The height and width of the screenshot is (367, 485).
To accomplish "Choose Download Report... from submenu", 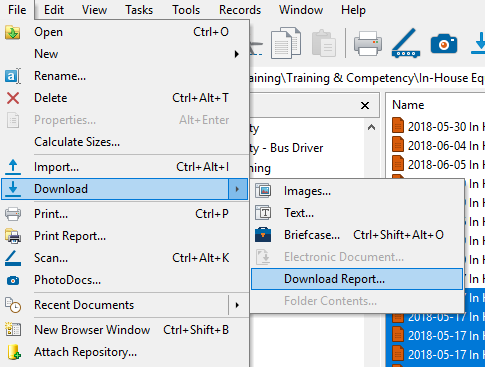I will coord(357,279).
